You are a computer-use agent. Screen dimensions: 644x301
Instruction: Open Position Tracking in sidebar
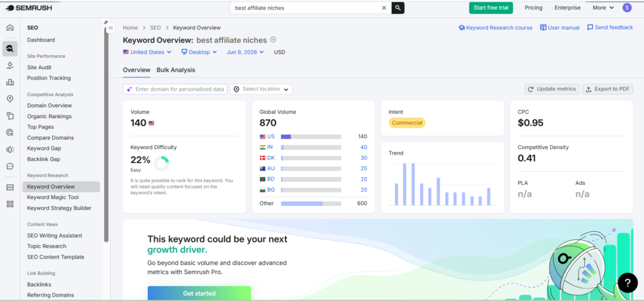49,78
